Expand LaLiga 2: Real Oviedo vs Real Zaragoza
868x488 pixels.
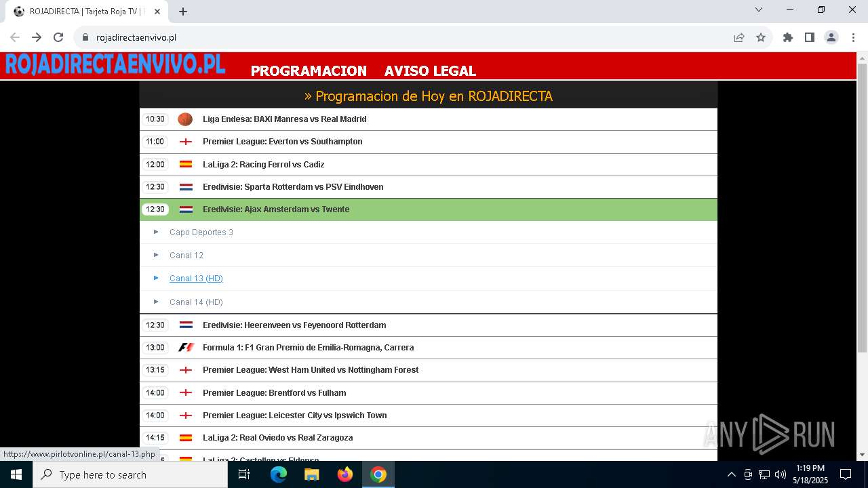(428, 438)
